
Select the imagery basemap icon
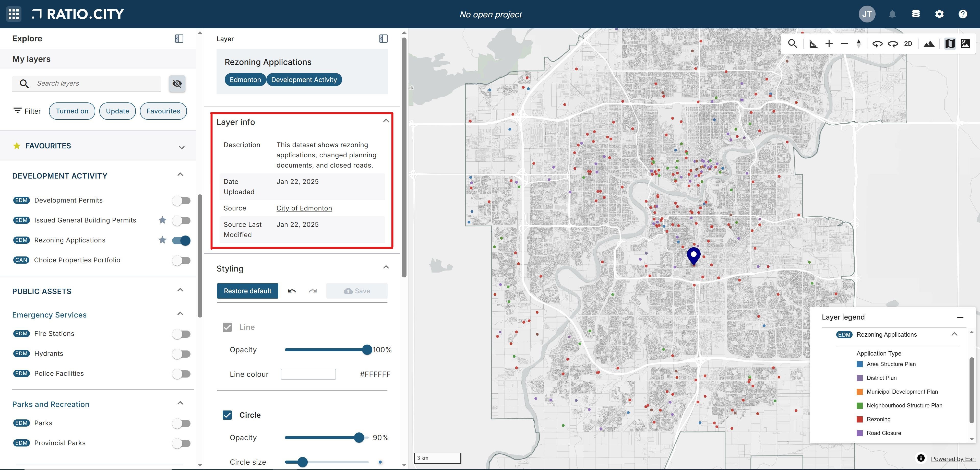pyautogui.click(x=965, y=44)
